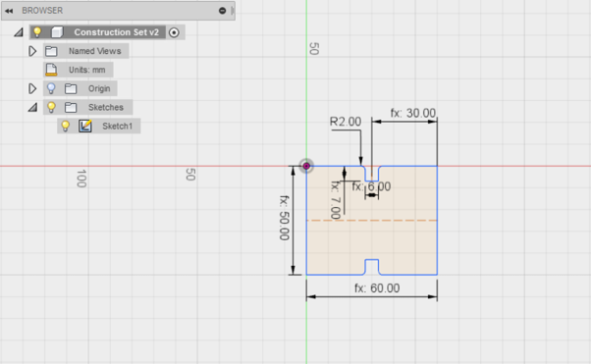Click the fx: 6.00 slot width dimension
591x364 pixels.
click(x=371, y=186)
